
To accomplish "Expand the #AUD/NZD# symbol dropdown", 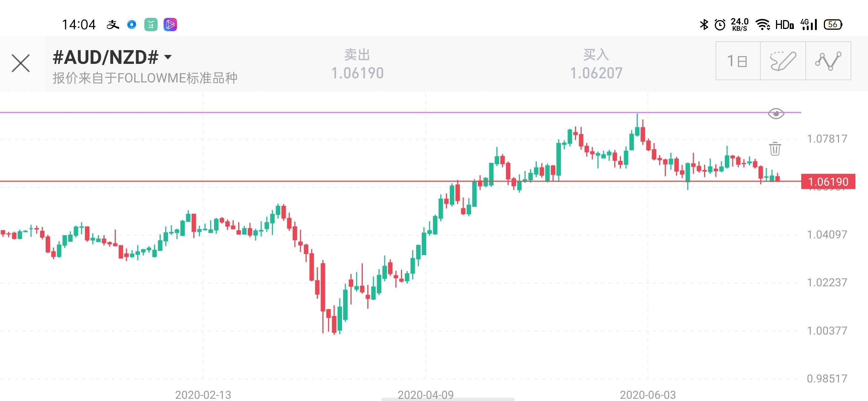I will click(x=168, y=57).
